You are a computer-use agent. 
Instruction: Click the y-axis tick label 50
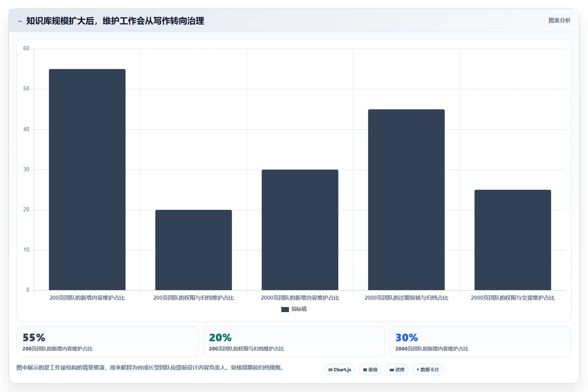point(26,89)
